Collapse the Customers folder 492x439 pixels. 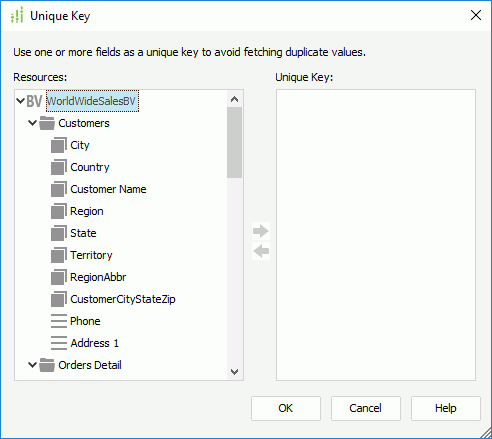(32, 123)
